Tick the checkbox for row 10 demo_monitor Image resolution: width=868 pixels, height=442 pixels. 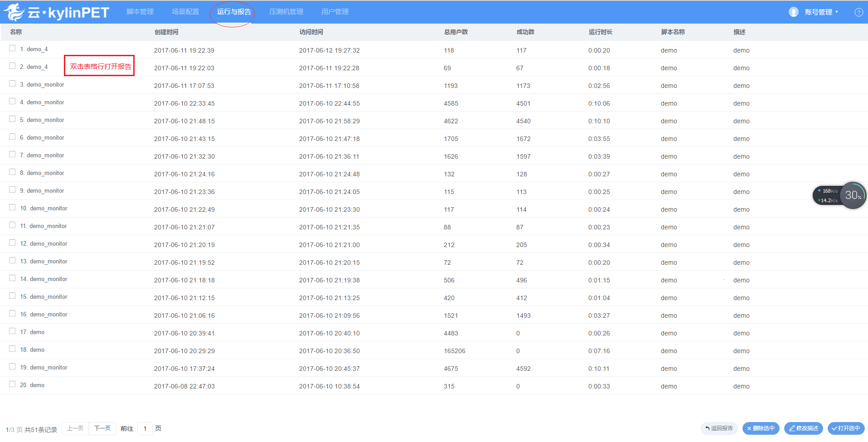point(12,208)
